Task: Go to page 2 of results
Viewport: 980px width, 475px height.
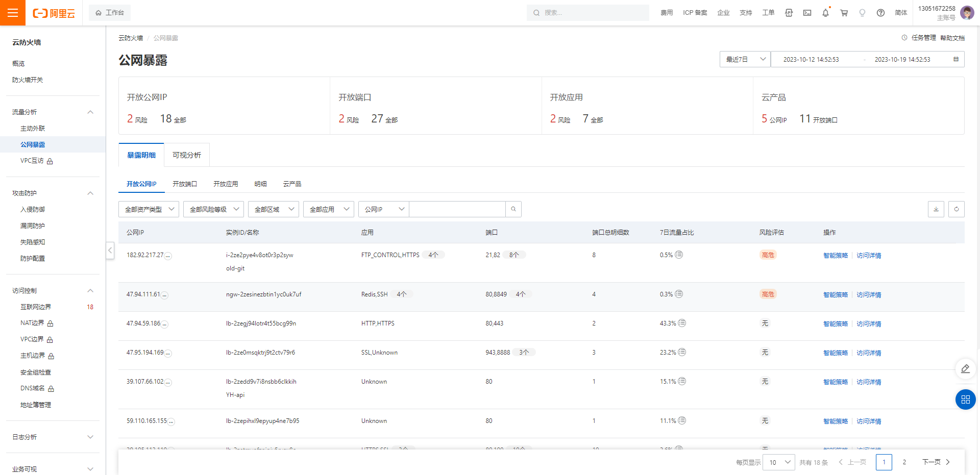Action: click(x=904, y=462)
